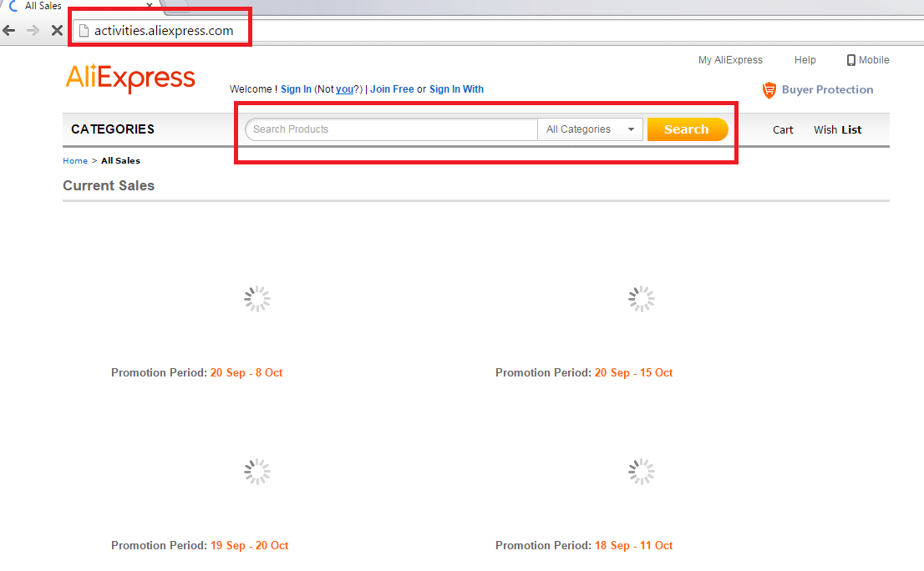Click the AliExpress logo
The width and height of the screenshot is (924, 571).
click(x=130, y=78)
